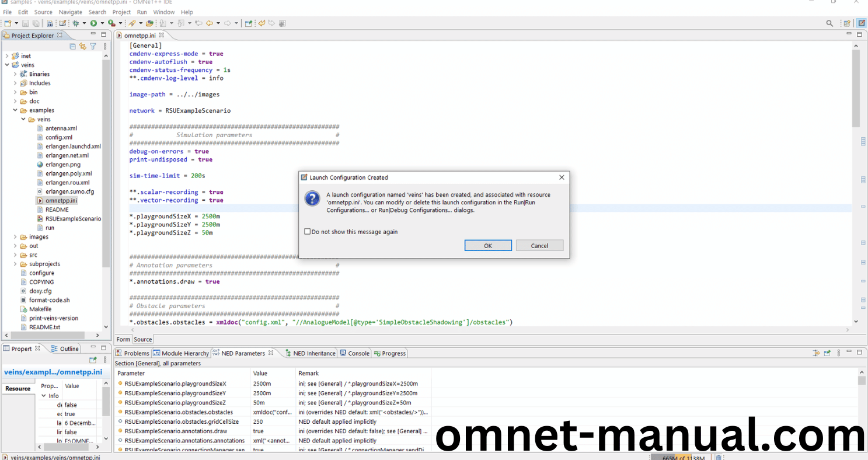Start a Debug session from the toolbar
This screenshot has height=460, width=868.
[x=76, y=23]
